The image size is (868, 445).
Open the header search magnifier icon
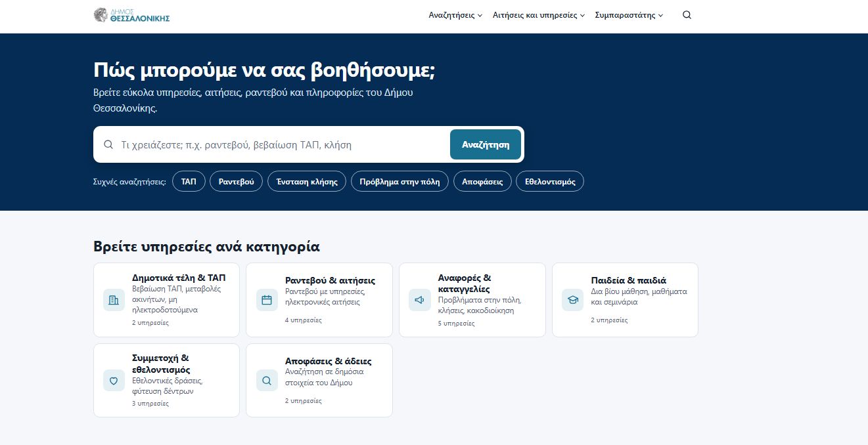687,15
